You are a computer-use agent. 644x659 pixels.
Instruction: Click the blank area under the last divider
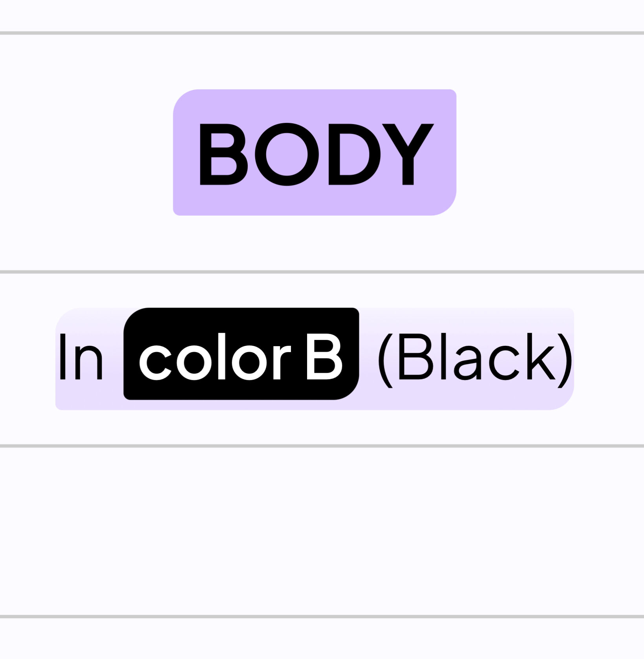(x=322, y=639)
